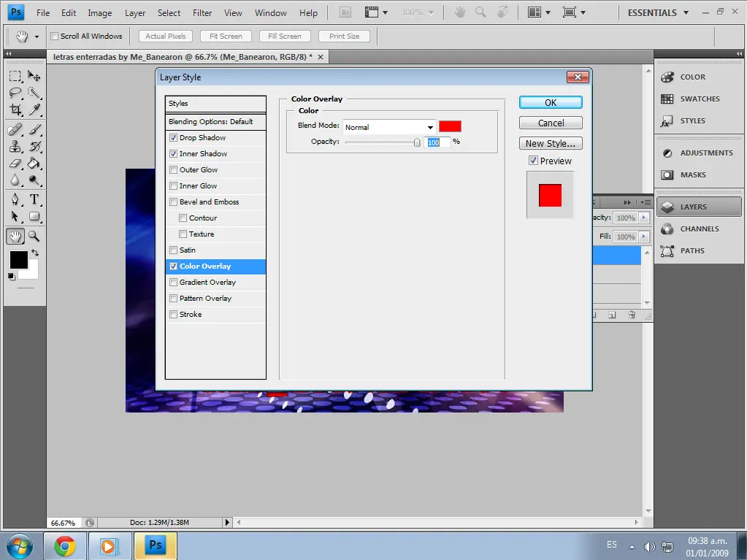Viewport: 747px width, 560px height.
Task: Select the Horizontal Type tool
Action: point(34,199)
